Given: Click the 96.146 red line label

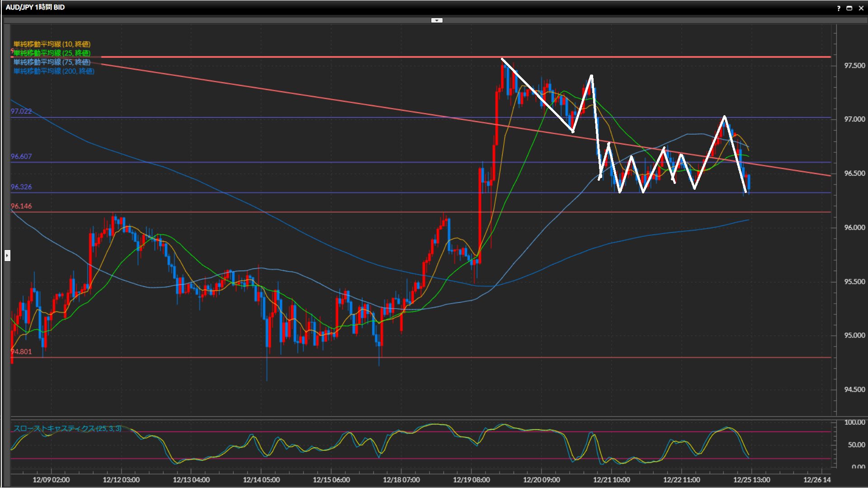Looking at the screenshot, I should coord(21,206).
